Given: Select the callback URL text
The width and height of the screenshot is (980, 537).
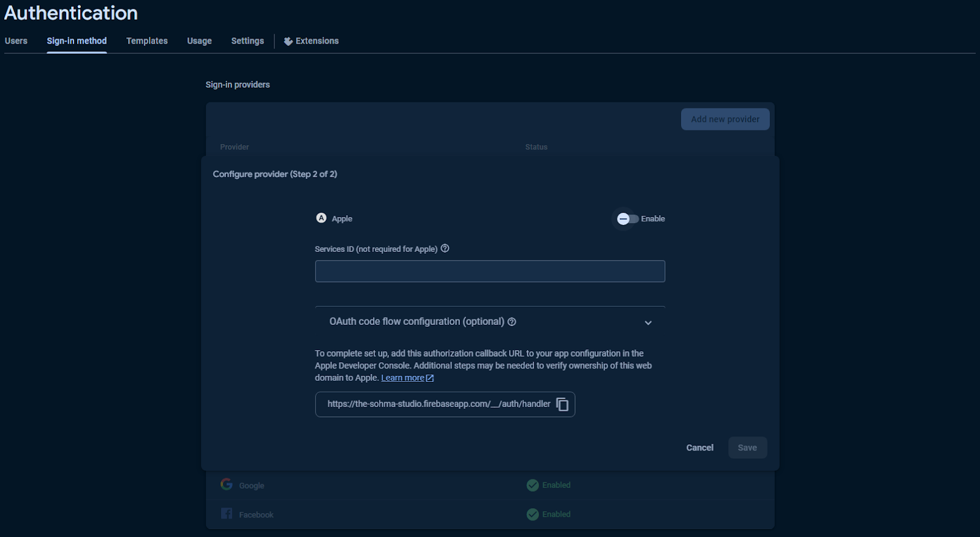Looking at the screenshot, I should tap(439, 404).
